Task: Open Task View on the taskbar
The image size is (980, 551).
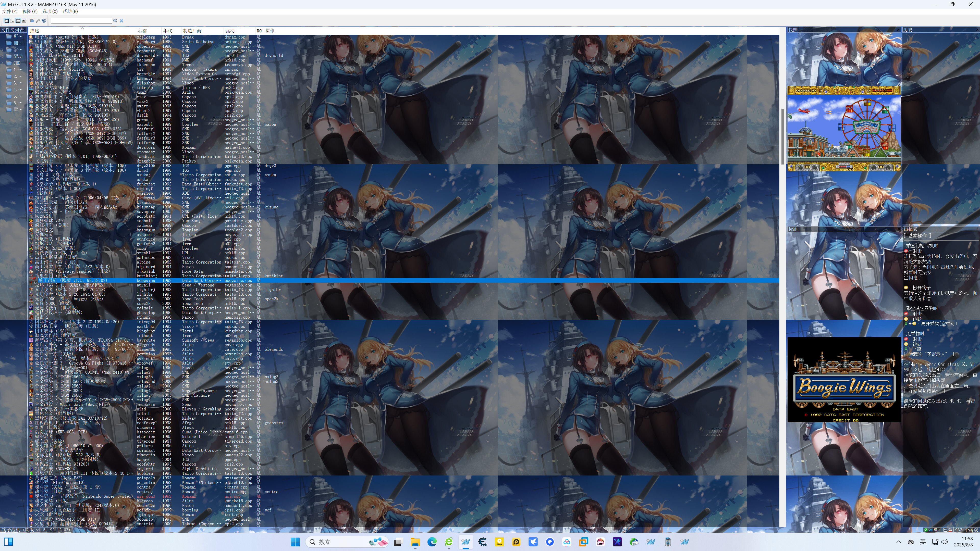Action: coord(398,542)
